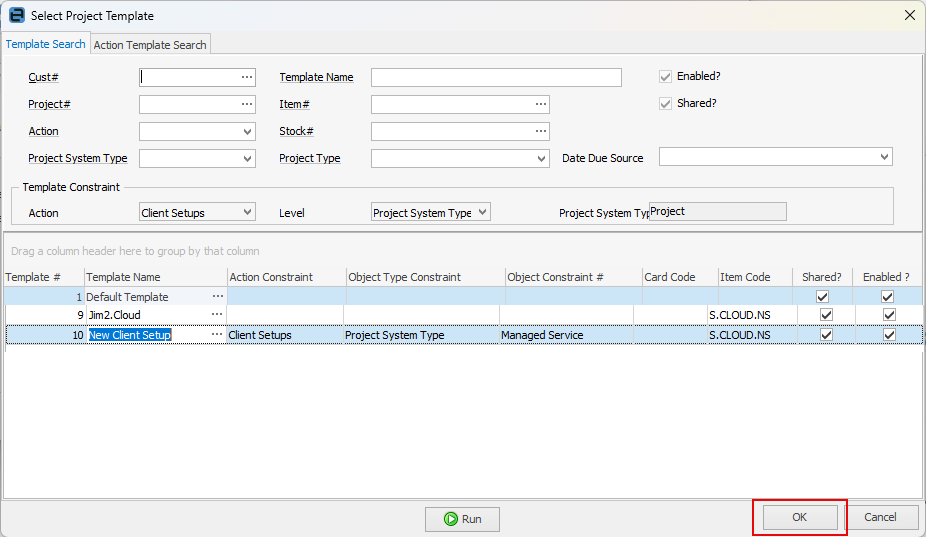Click S.CLOUD.NS item code in Jim2.Cloud row
926x537 pixels.
tap(740, 315)
